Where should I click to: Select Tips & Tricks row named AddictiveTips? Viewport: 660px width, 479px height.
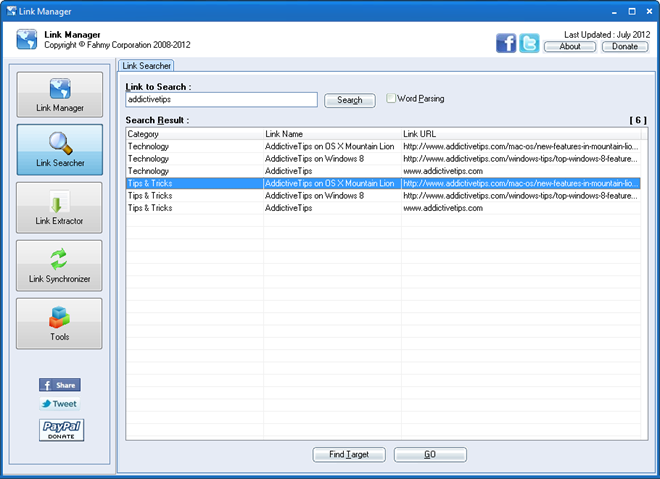[383, 208]
